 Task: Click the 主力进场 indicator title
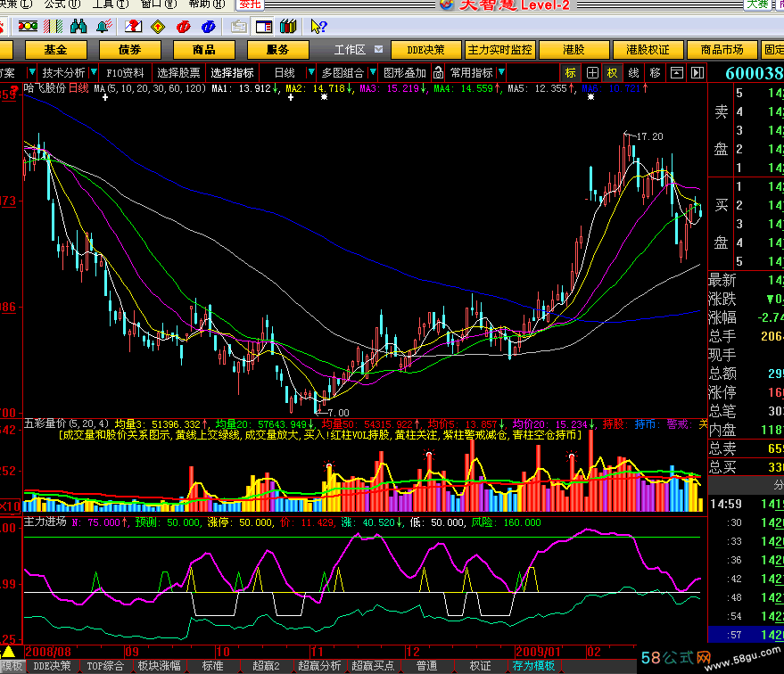pyautogui.click(x=45, y=522)
